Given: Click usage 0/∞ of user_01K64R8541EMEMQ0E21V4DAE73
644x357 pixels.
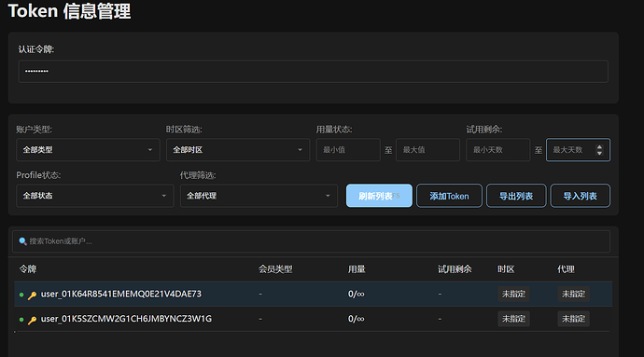Looking at the screenshot, I should pyautogui.click(x=357, y=294).
